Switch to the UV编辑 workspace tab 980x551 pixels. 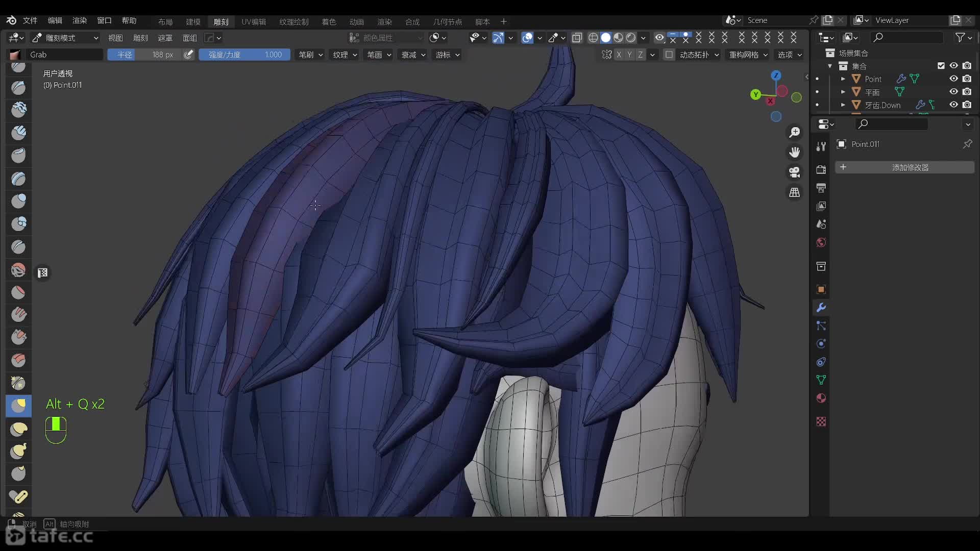tap(254, 21)
